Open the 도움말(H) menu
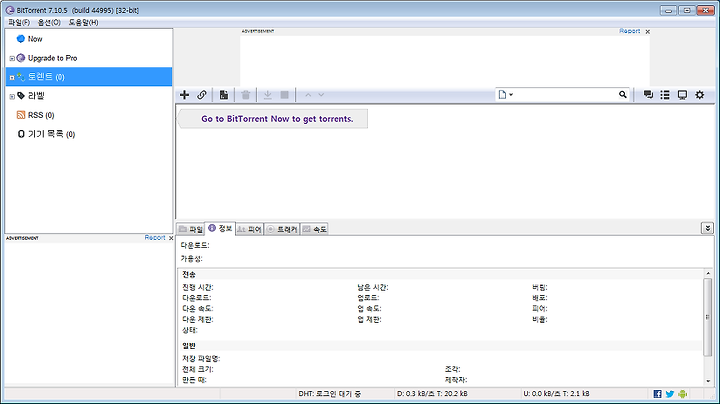Screen dimensions: 720x404 pyautogui.click(x=83, y=22)
